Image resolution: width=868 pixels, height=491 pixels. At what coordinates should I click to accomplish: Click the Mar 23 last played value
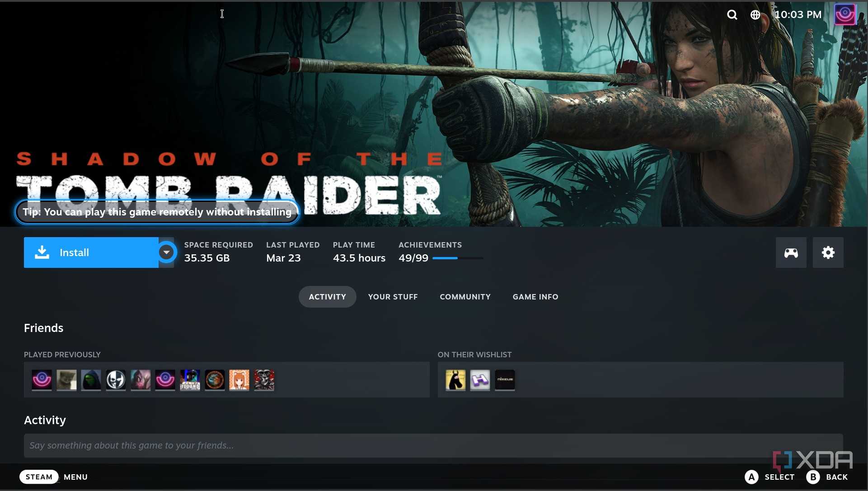[283, 258]
